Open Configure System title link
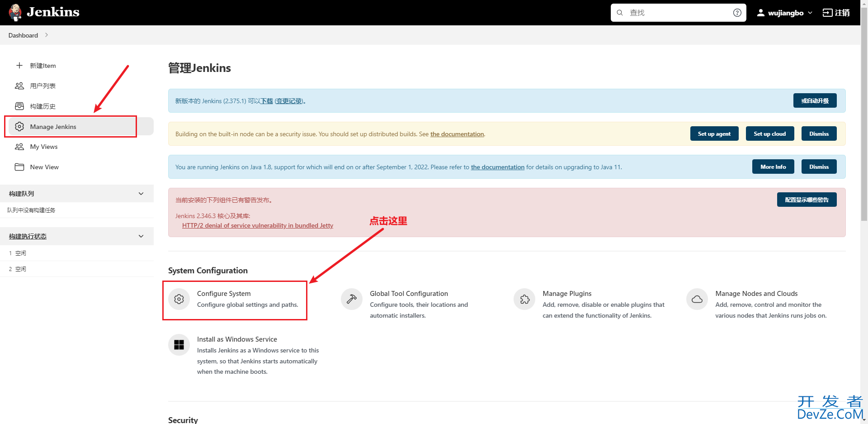868x424 pixels. tap(224, 293)
